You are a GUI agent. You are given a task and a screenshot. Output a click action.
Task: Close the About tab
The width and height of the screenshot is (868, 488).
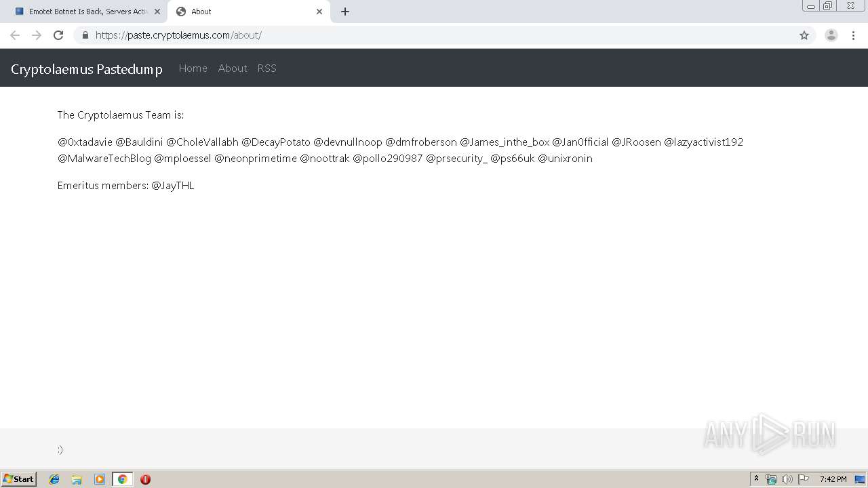pos(319,12)
